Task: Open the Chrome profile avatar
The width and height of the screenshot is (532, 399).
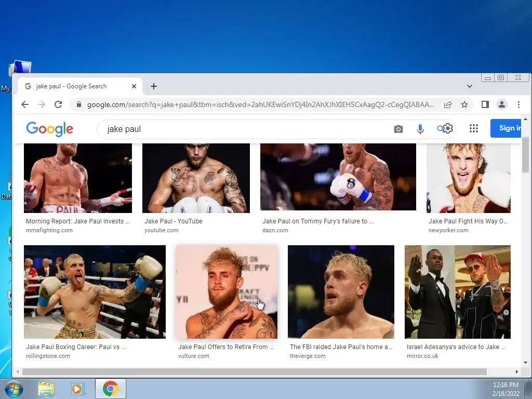Action: click(502, 104)
